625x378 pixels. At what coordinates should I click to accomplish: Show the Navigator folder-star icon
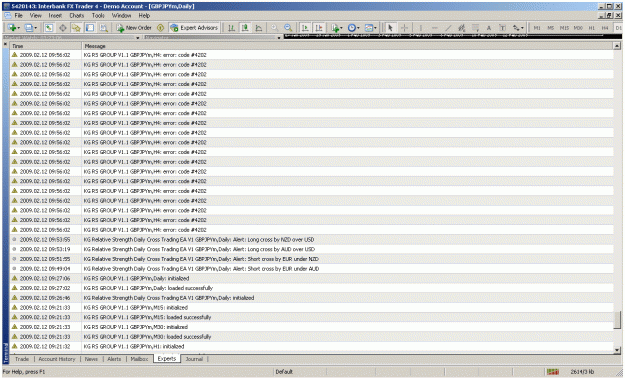(76, 28)
